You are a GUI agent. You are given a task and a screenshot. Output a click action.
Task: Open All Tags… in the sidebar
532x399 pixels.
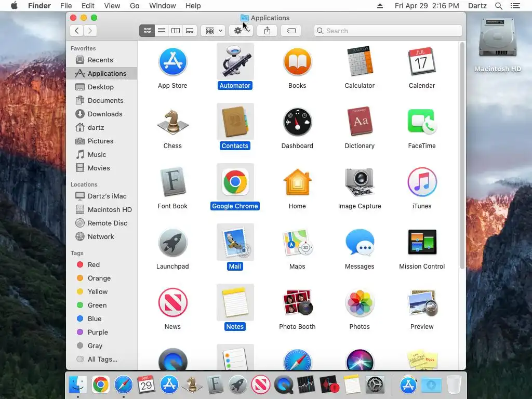(102, 359)
